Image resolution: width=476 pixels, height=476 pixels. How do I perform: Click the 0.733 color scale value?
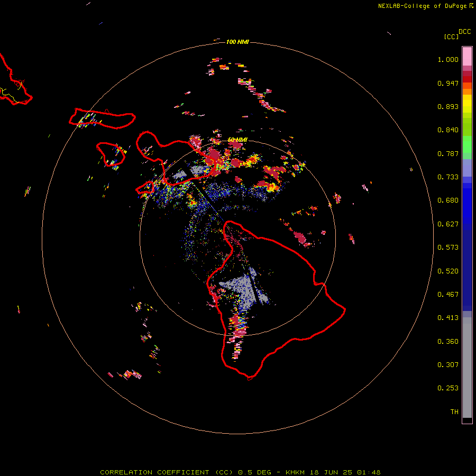pos(448,177)
